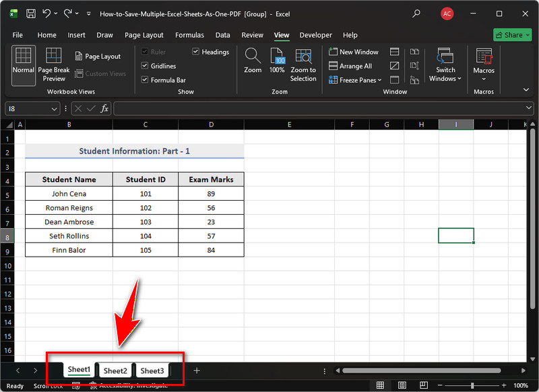
Task: Select cell containing John Cena
Action: 69,193
